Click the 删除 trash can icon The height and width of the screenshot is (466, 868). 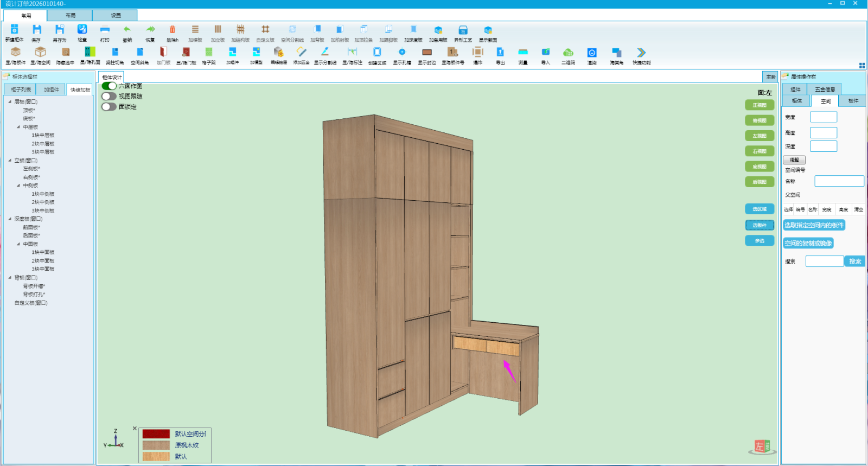pyautogui.click(x=173, y=30)
